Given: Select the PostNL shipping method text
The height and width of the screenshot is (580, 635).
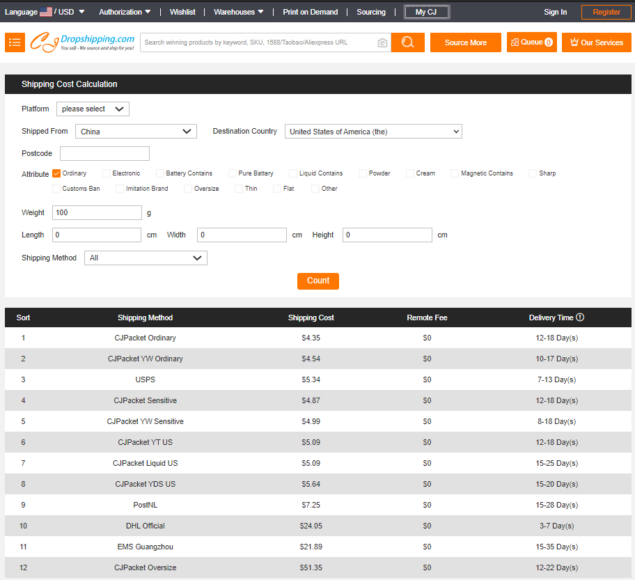Looking at the screenshot, I should point(145,505).
